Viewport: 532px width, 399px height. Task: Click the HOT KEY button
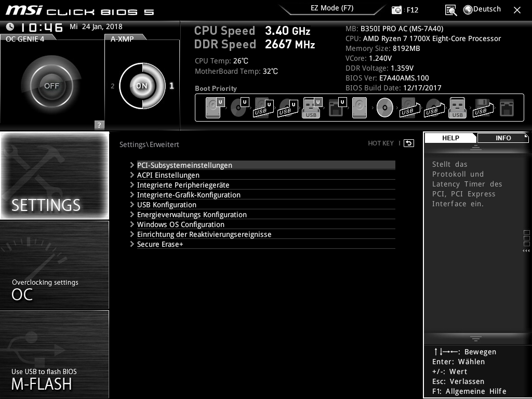(381, 143)
